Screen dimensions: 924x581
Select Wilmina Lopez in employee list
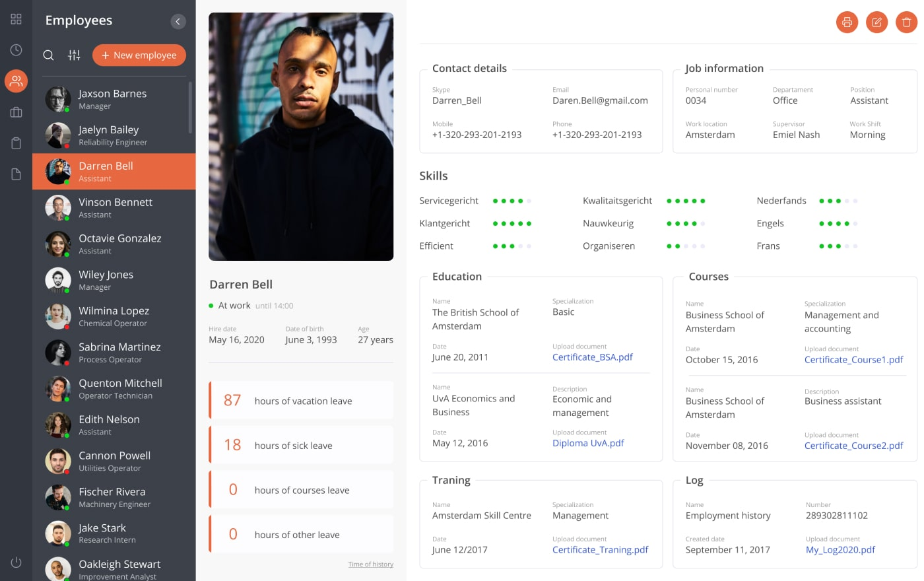point(114,316)
